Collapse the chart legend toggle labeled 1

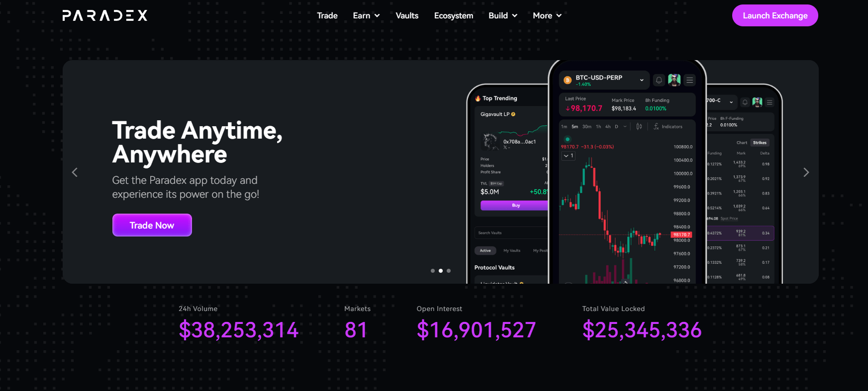568,156
